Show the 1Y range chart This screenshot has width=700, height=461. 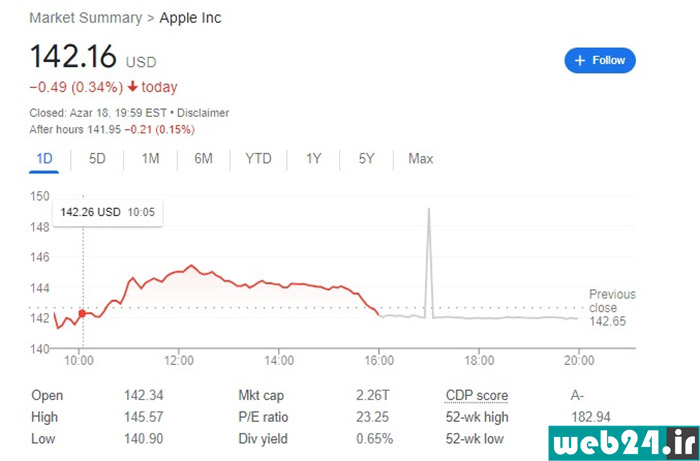coord(313,159)
